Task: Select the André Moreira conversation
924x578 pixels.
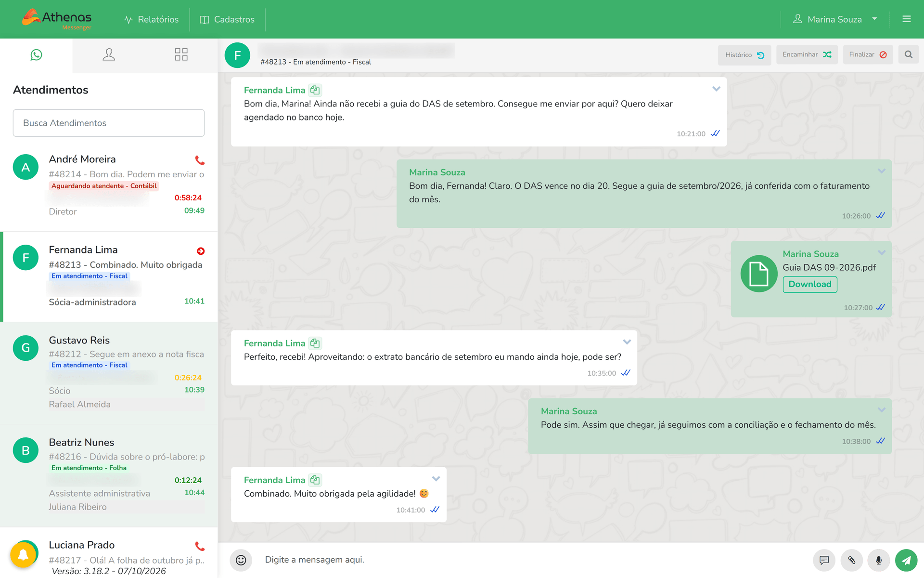Action: [109, 185]
